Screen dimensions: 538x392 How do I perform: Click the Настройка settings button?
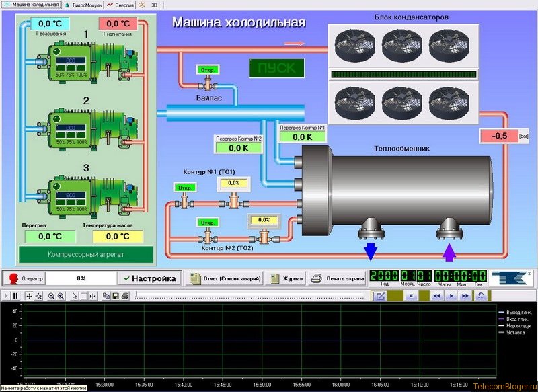click(x=149, y=278)
